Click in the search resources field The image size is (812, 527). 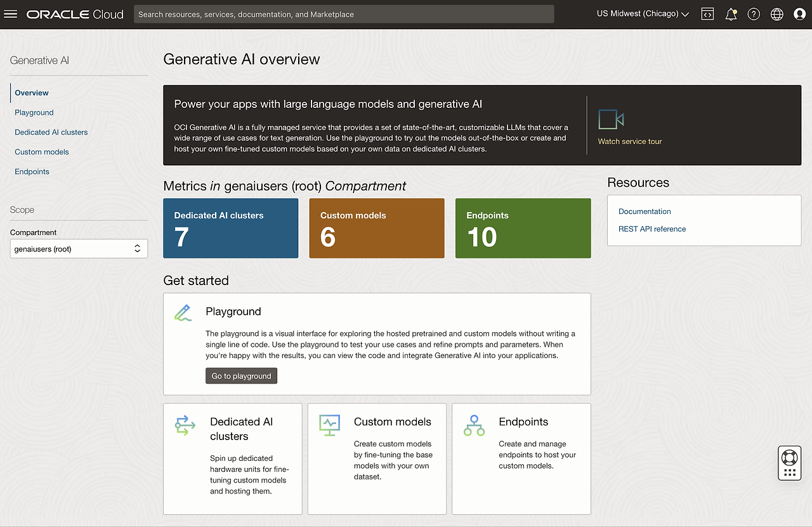[344, 14]
